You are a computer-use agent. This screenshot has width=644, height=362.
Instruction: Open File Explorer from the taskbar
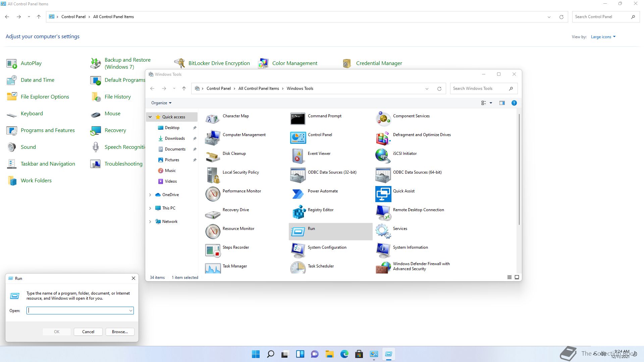click(329, 354)
